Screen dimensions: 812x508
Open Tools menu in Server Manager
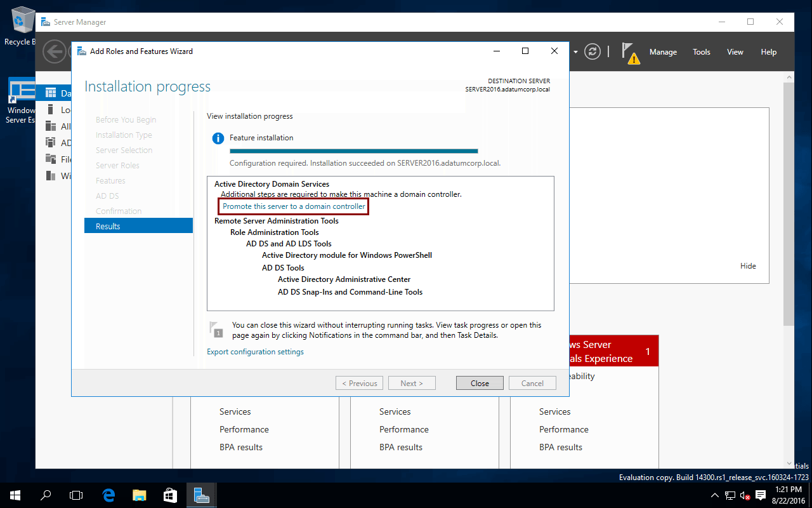pos(702,52)
